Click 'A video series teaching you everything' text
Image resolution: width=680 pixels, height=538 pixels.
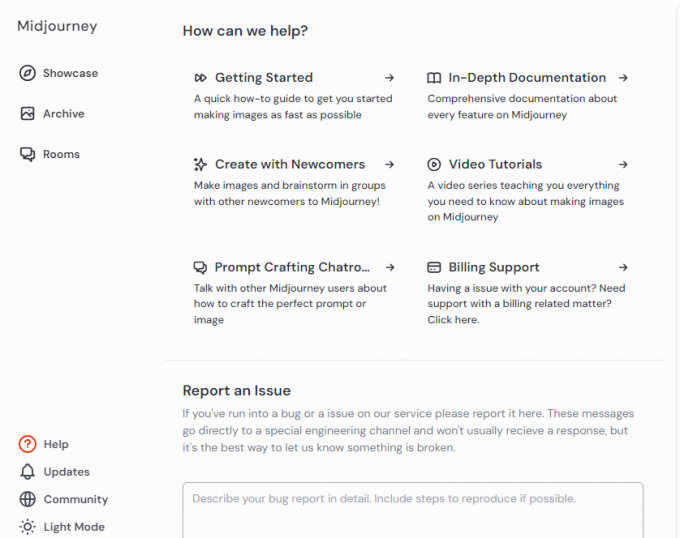(x=526, y=201)
